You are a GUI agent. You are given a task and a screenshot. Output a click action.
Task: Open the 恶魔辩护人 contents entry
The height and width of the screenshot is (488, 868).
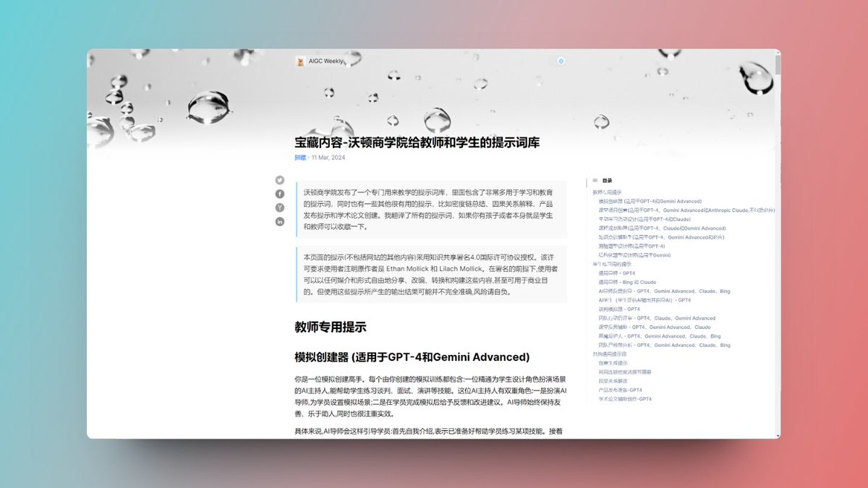click(x=659, y=336)
